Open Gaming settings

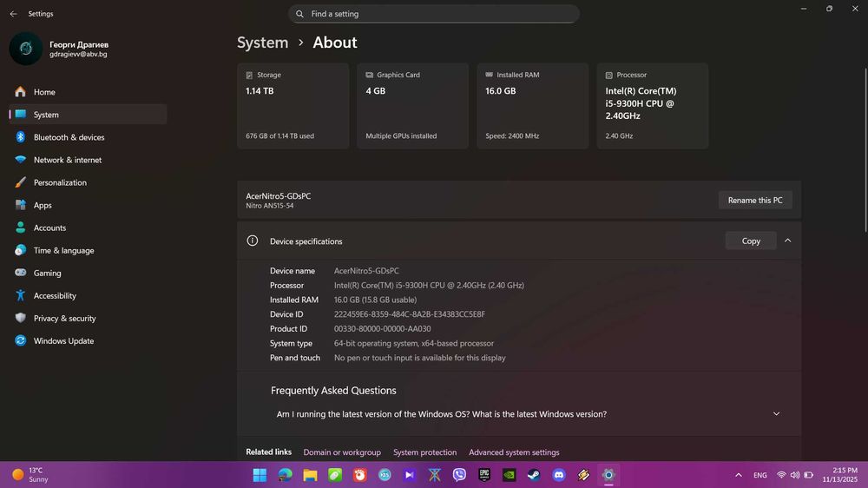[x=88, y=273]
